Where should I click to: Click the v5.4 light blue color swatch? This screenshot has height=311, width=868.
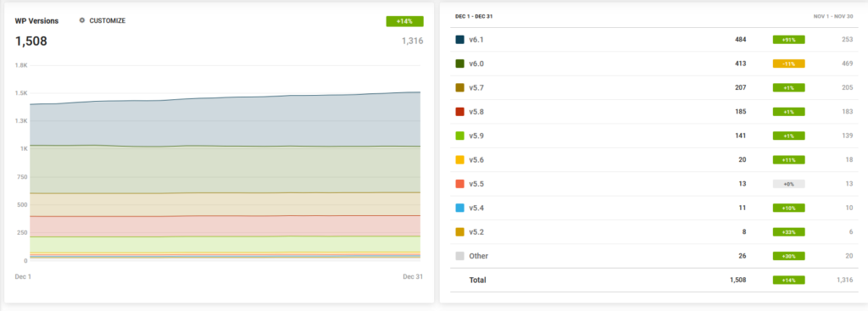pos(459,208)
